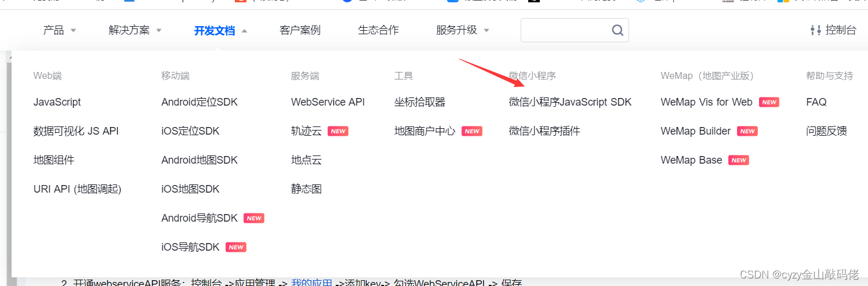868x286 pixels.
Task: Open 微信小程序JavaScript SDK docs
Action: point(571,102)
